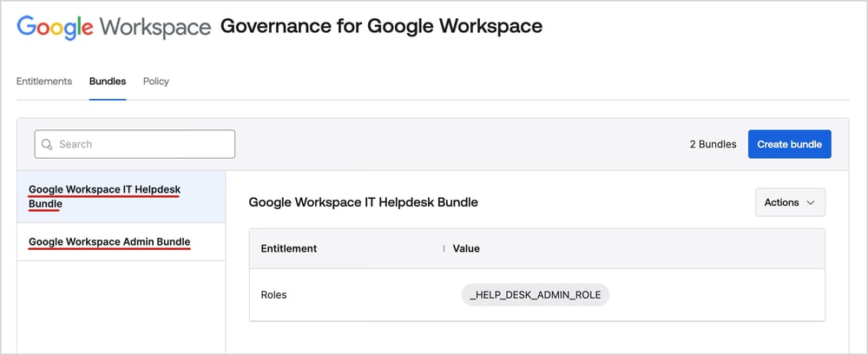Image resolution: width=868 pixels, height=355 pixels.
Task: Click the Governance for Google Workspace title
Action: click(381, 26)
